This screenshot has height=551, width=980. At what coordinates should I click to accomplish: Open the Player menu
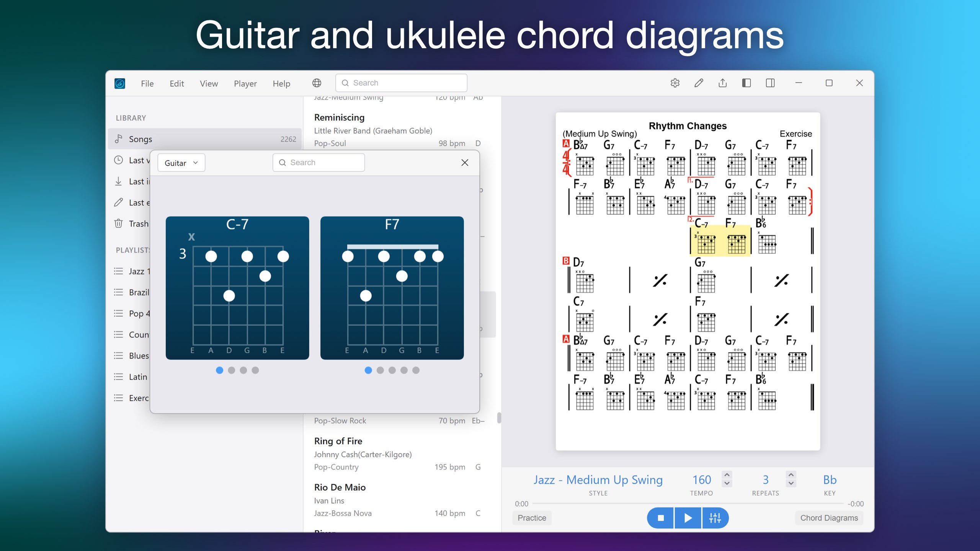point(245,83)
